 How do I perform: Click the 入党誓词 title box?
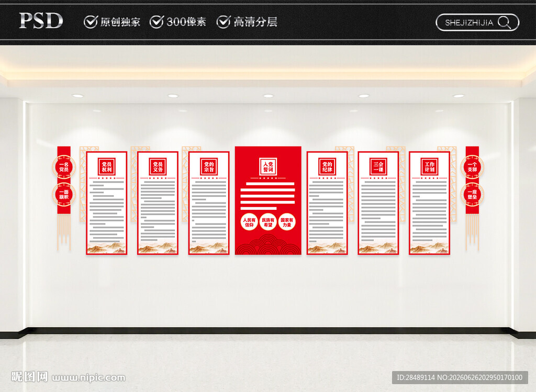(268, 167)
